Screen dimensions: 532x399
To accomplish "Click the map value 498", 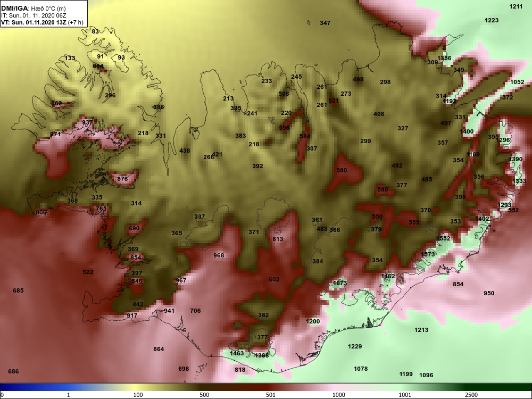I will coord(358,79).
